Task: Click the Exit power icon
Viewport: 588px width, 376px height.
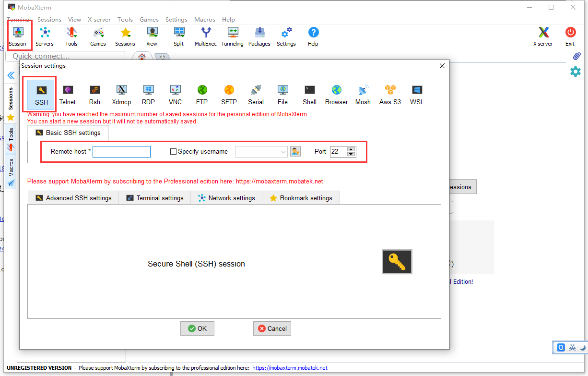Action: 570,36
